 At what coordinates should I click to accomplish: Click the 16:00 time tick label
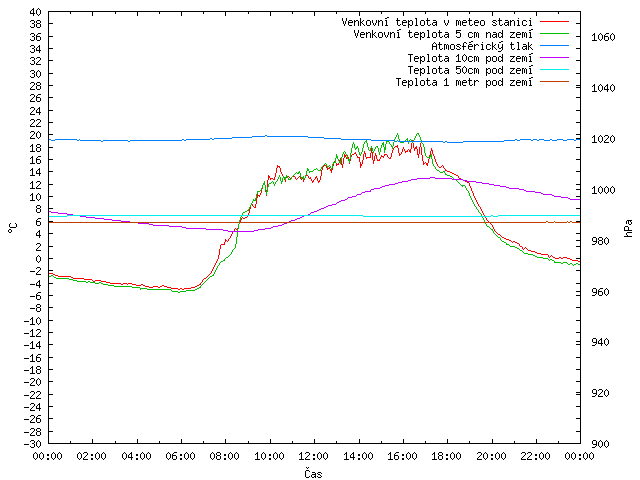402,456
